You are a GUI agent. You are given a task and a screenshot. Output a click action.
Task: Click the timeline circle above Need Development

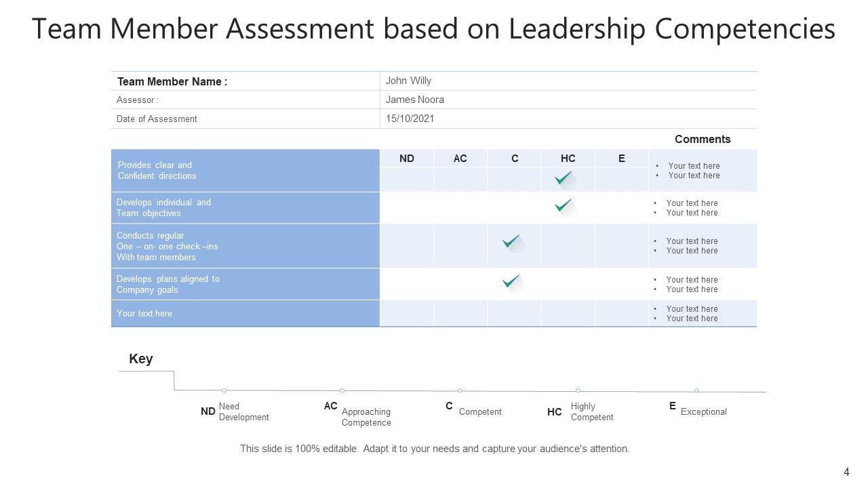(x=224, y=390)
